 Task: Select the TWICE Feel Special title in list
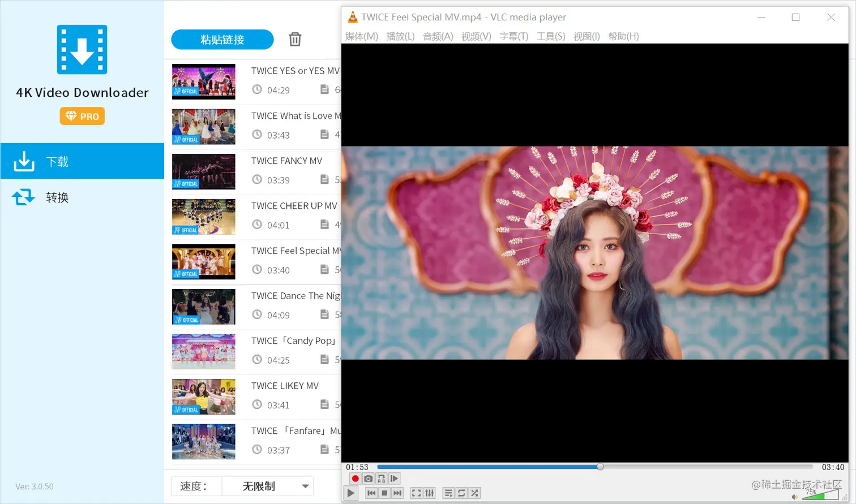(x=296, y=251)
